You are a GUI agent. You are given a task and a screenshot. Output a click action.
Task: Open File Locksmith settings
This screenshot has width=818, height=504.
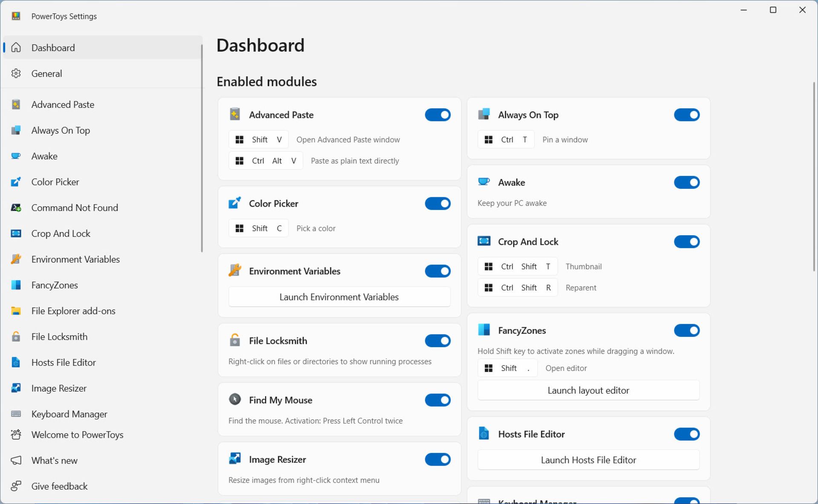[x=58, y=336]
